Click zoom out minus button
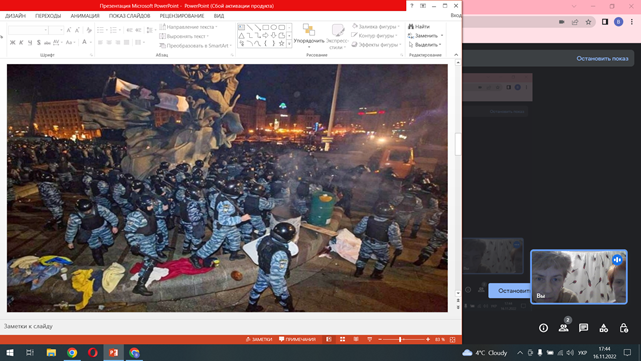The width and height of the screenshot is (642, 362). click(380, 339)
